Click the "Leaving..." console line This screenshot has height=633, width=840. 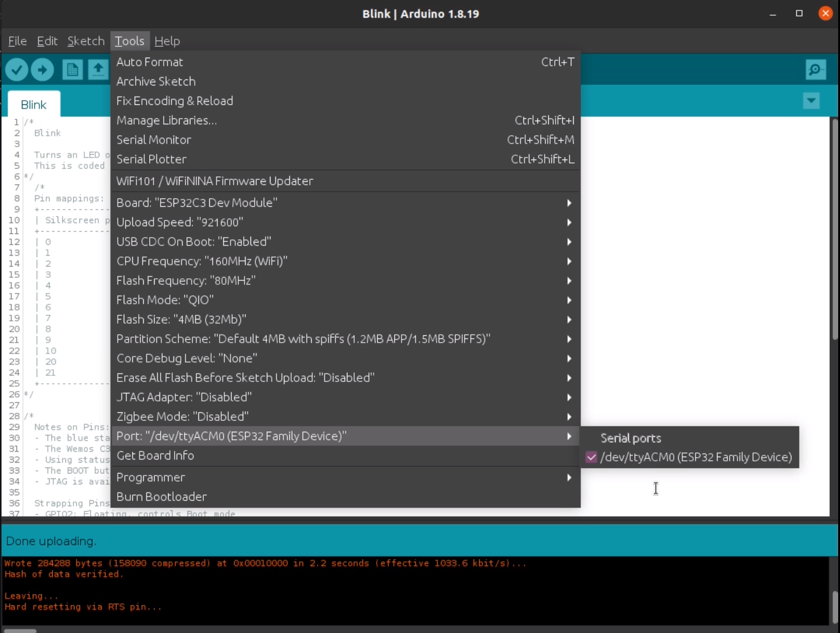point(32,596)
